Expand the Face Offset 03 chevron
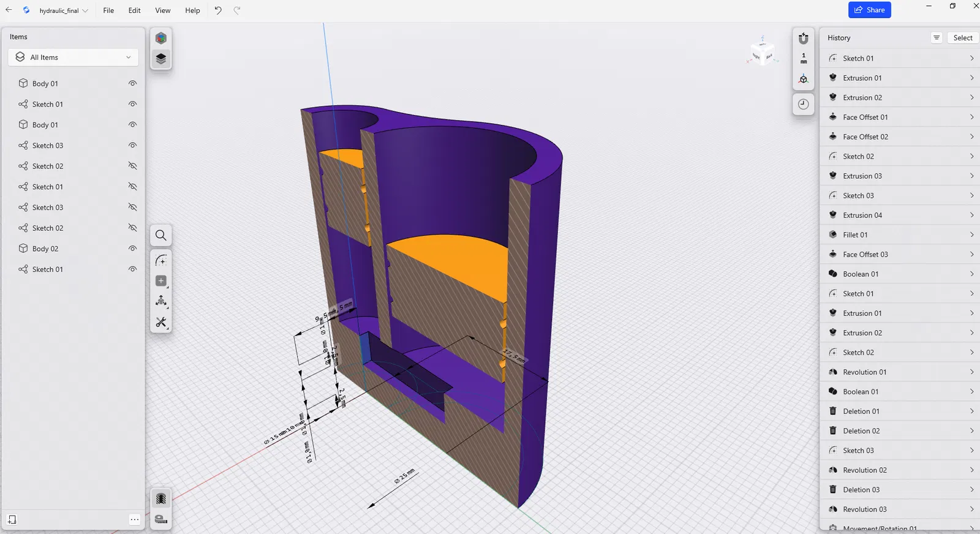This screenshot has height=534, width=980. point(972,254)
